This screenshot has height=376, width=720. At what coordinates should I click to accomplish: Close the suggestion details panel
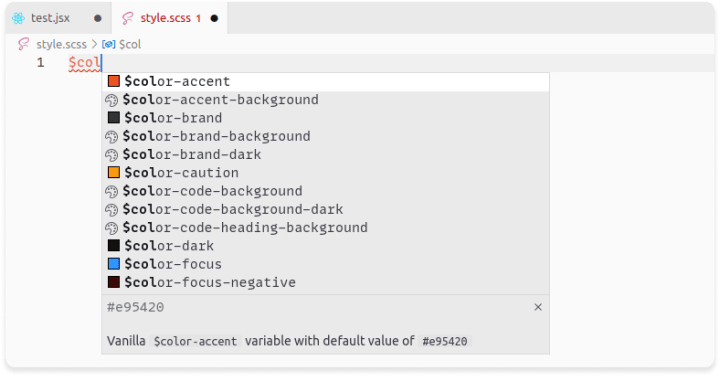(538, 307)
